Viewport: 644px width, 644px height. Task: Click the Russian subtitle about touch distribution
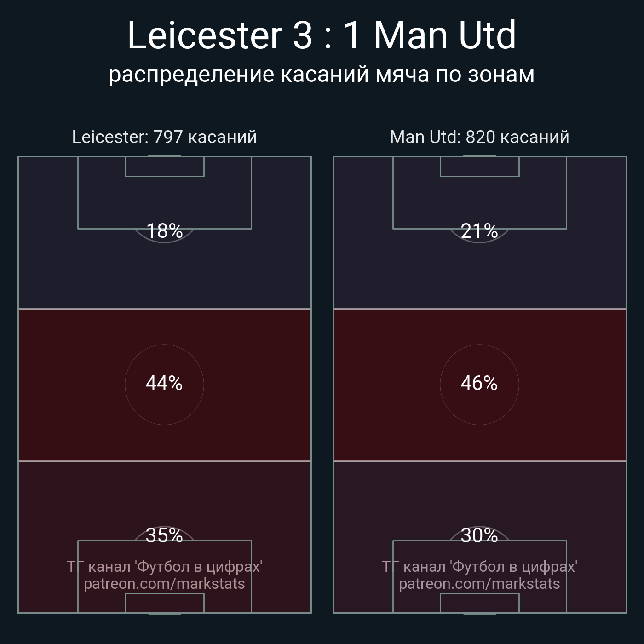click(322, 75)
